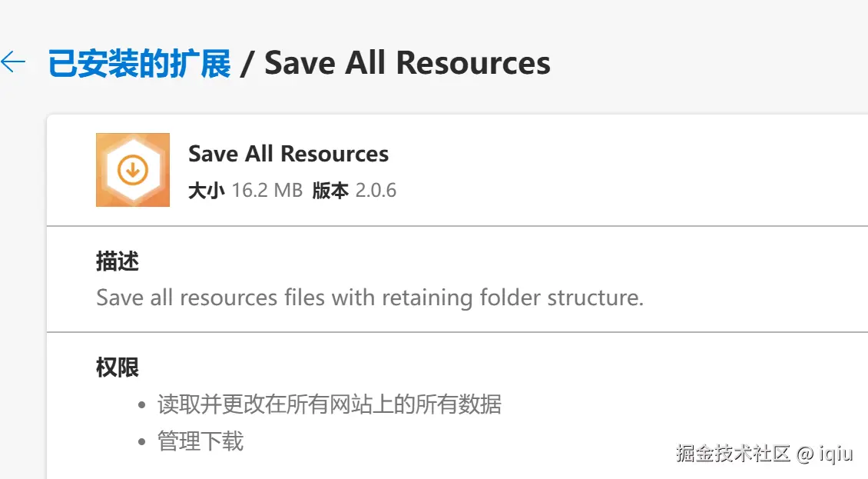This screenshot has width=868, height=479.
Task: Click the 权限 section heading
Action: click(118, 367)
